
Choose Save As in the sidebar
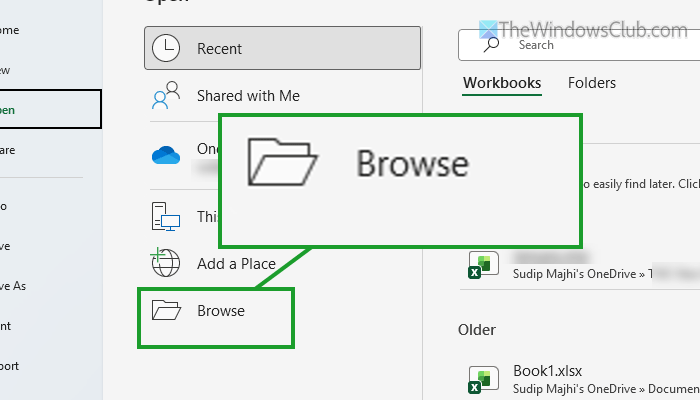pos(13,286)
